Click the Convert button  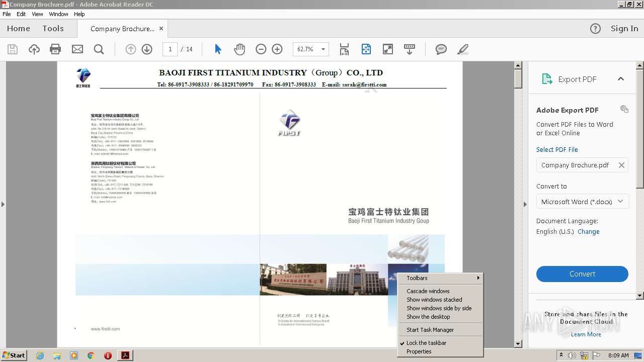pyautogui.click(x=582, y=274)
